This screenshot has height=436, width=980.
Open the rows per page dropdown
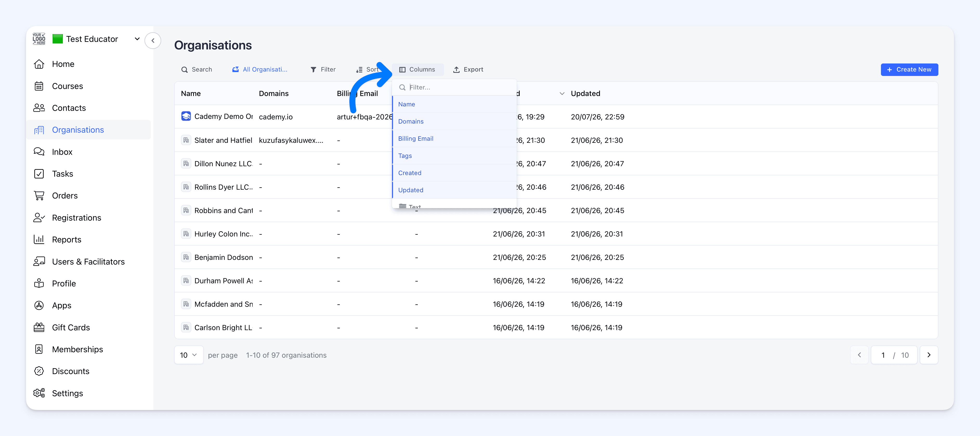pyautogui.click(x=189, y=355)
